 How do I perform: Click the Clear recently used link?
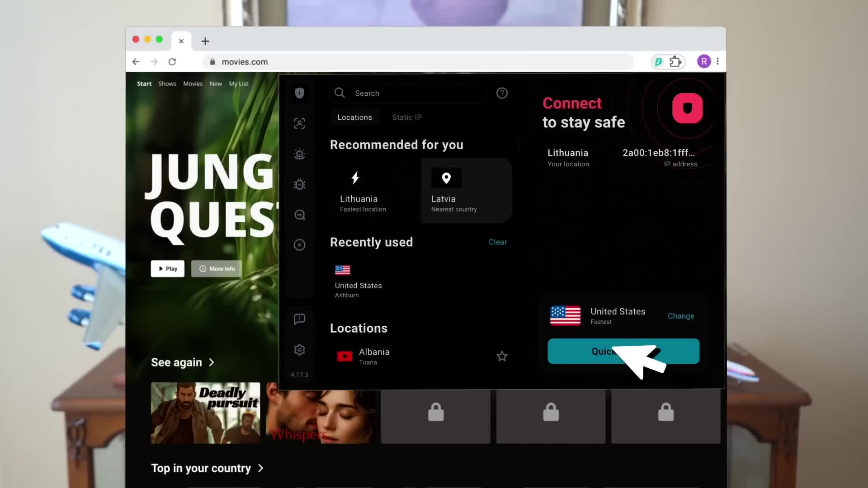497,242
